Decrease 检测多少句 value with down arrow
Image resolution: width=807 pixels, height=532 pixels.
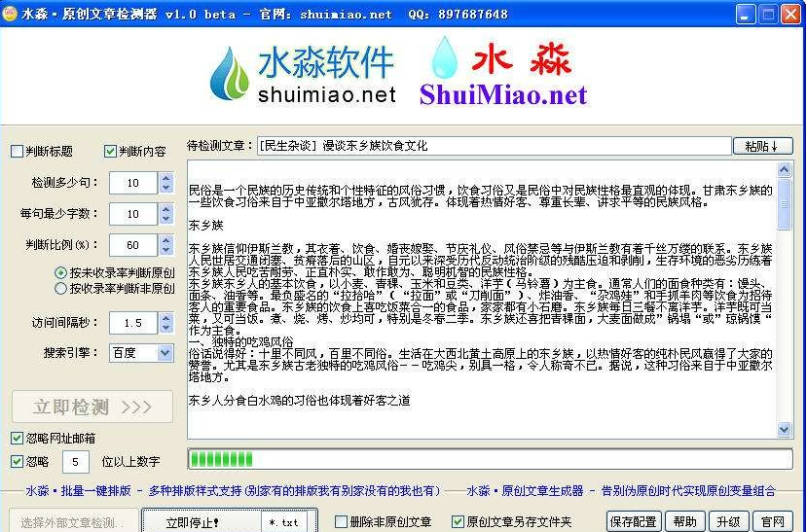165,188
